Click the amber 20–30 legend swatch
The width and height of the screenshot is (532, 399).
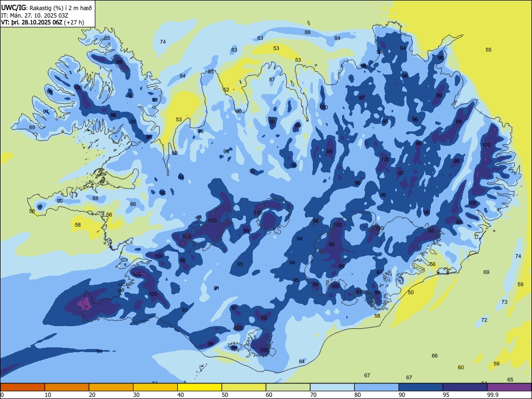tap(111, 387)
